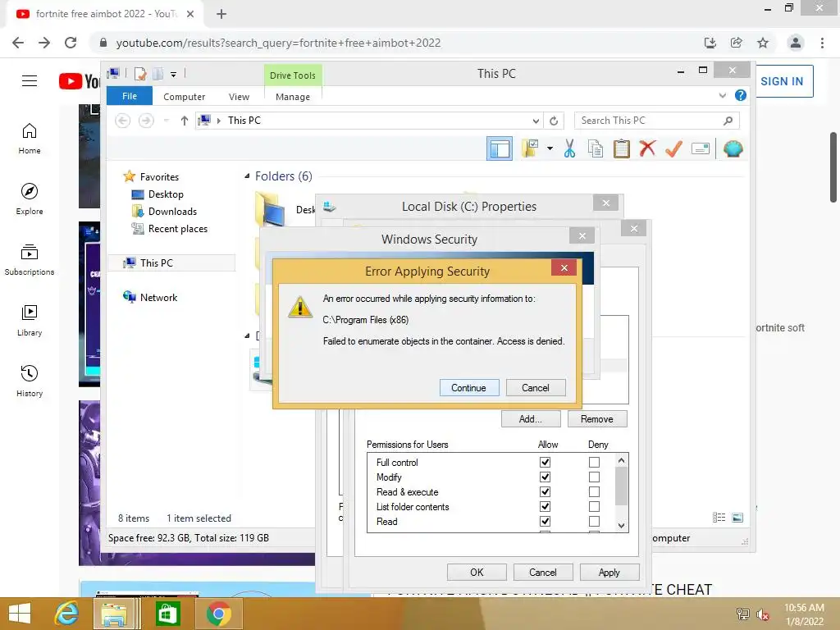Select the Drive Tools contextual tab

point(293,75)
